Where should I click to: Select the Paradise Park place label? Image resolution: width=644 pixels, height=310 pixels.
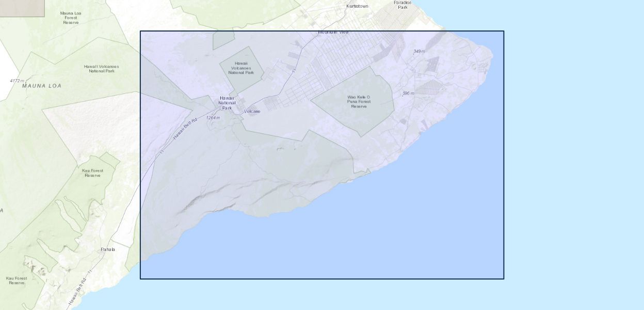403,5
